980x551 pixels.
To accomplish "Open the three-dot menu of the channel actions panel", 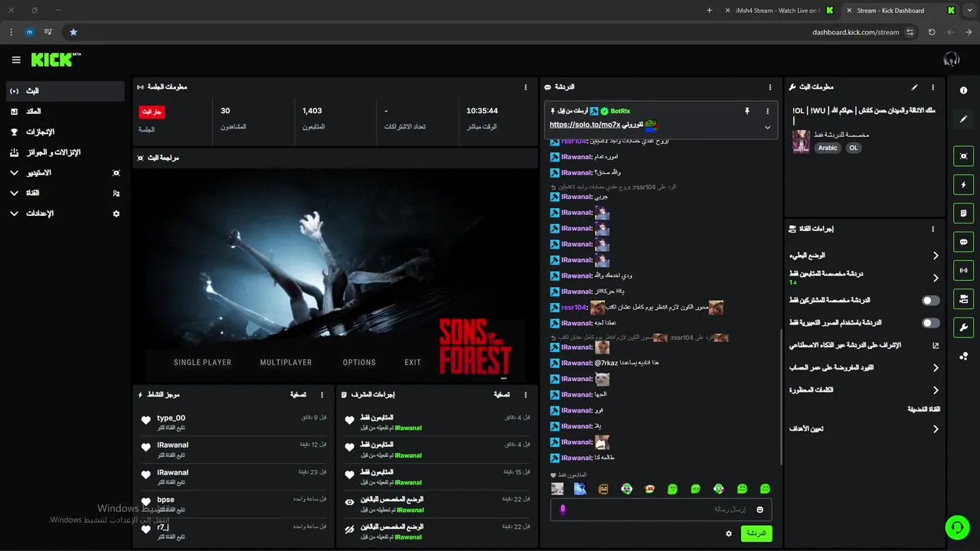I will pyautogui.click(x=933, y=229).
